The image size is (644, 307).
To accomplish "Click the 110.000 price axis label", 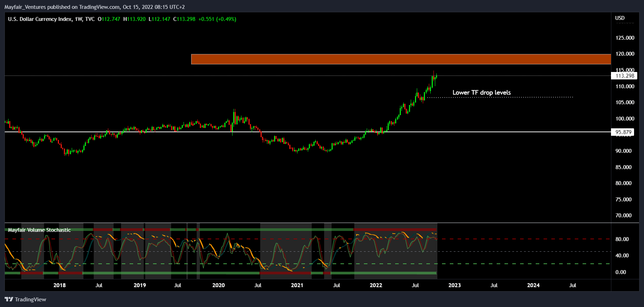I will [625, 86].
